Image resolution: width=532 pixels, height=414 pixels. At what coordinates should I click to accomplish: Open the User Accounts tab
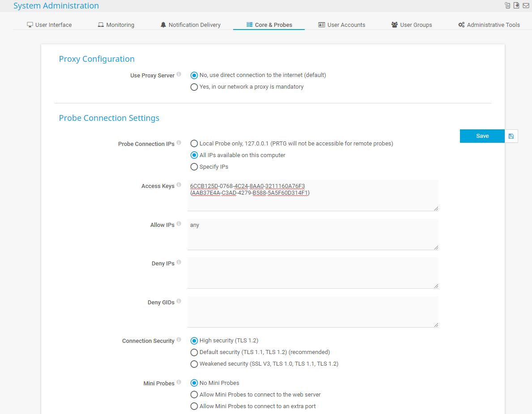(341, 25)
